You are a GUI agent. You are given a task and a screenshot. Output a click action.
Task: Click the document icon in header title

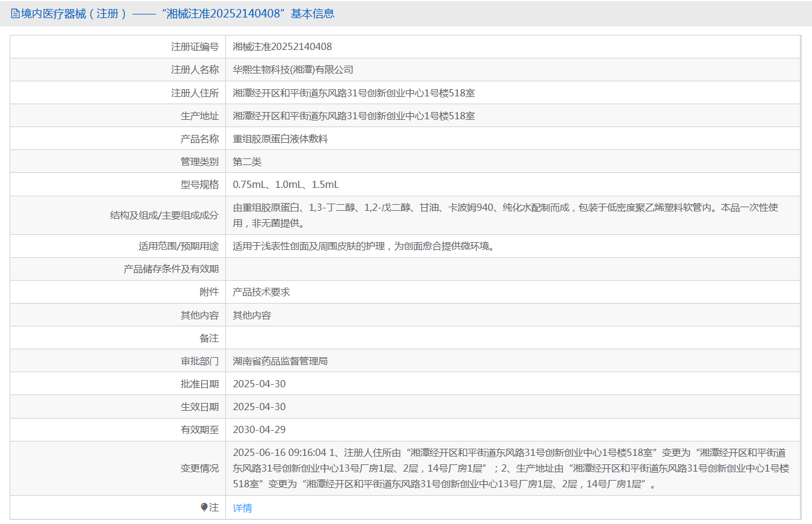pyautogui.click(x=15, y=14)
